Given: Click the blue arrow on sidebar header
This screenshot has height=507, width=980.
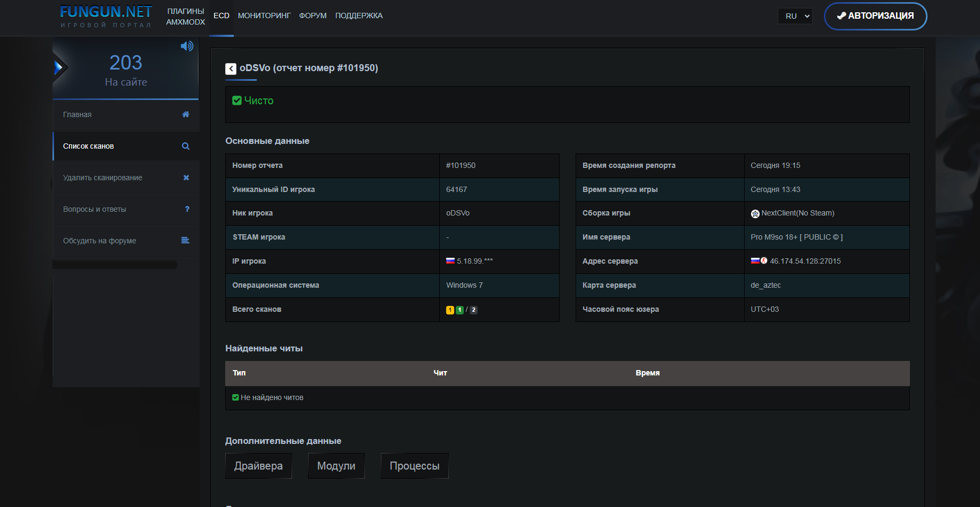Looking at the screenshot, I should click(59, 67).
